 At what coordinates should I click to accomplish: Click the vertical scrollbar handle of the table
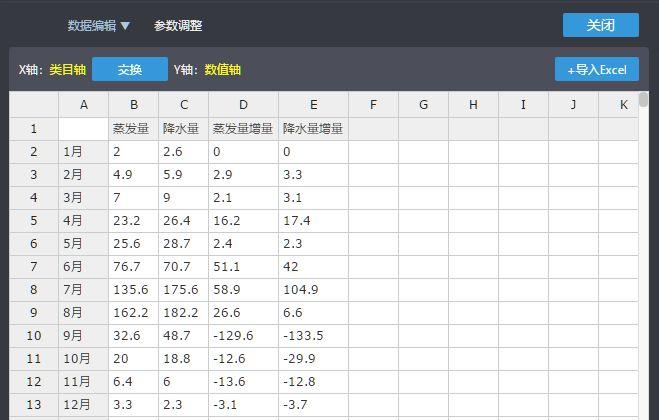(x=643, y=100)
